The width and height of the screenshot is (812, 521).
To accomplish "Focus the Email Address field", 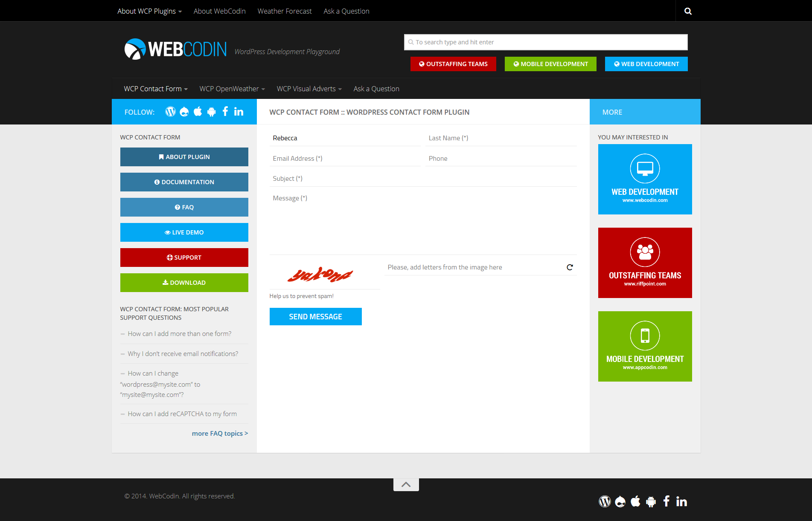I will (345, 159).
